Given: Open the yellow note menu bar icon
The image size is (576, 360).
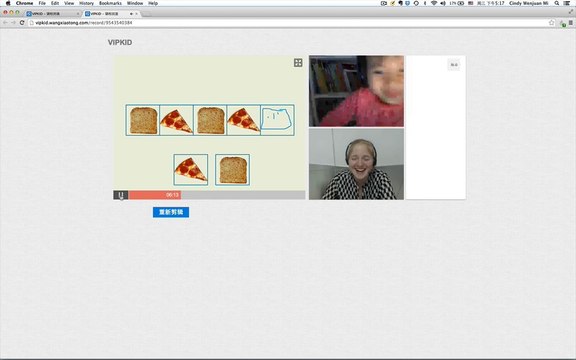Looking at the screenshot, I should pyautogui.click(x=393, y=3).
